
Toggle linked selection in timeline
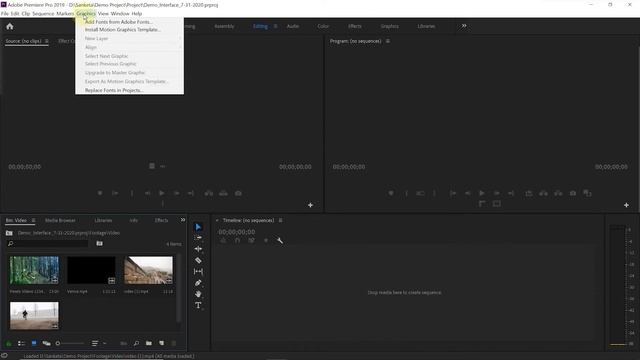(x=251, y=240)
